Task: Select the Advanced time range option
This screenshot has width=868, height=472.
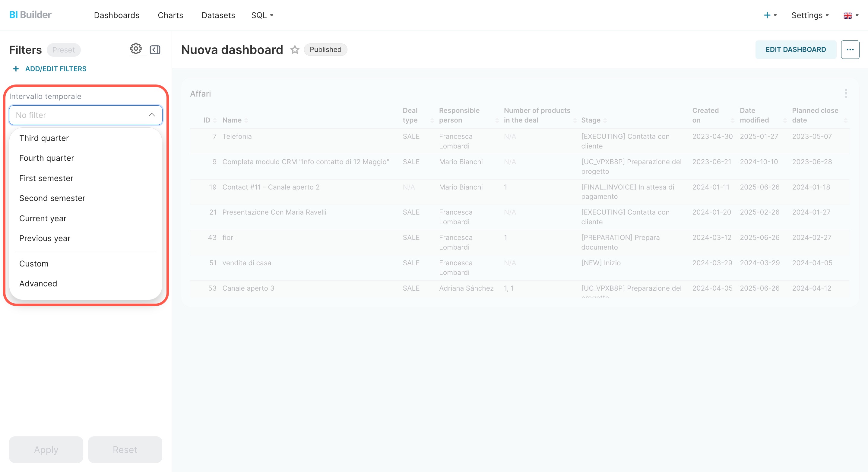Action: pos(38,284)
